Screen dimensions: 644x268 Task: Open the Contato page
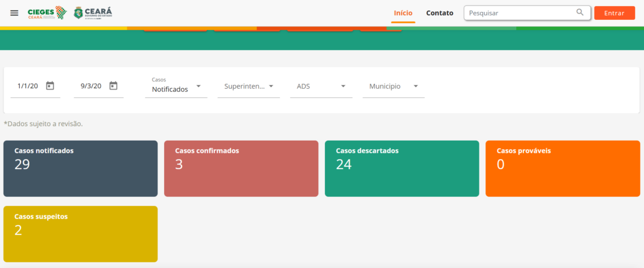click(440, 13)
